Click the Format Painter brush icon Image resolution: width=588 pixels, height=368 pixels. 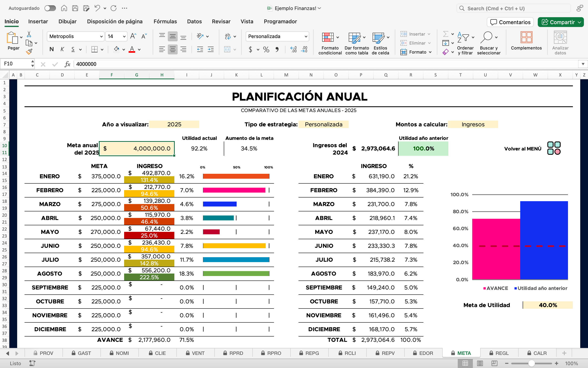click(29, 51)
